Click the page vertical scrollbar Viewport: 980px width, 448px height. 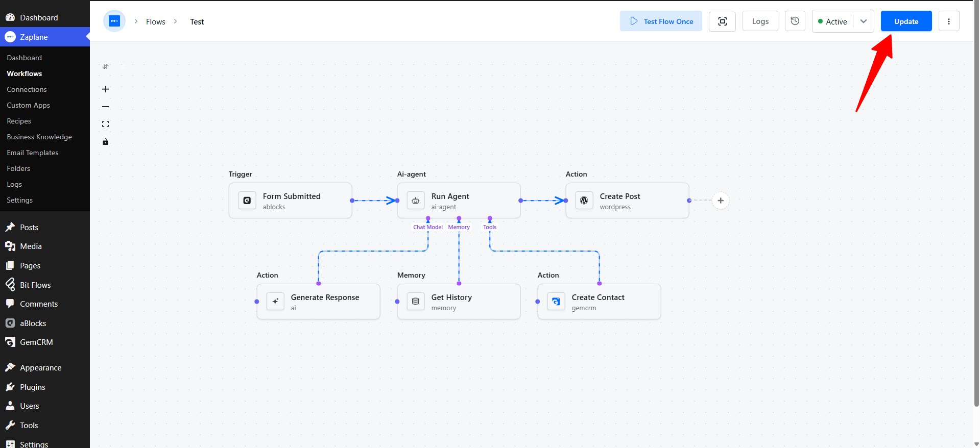pyautogui.click(x=976, y=204)
